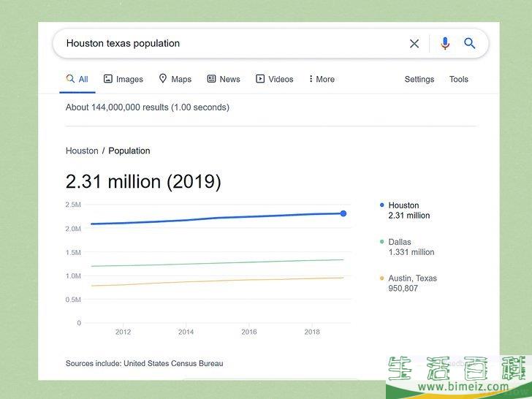Click the 2.31 million Houston legend value

(409, 216)
